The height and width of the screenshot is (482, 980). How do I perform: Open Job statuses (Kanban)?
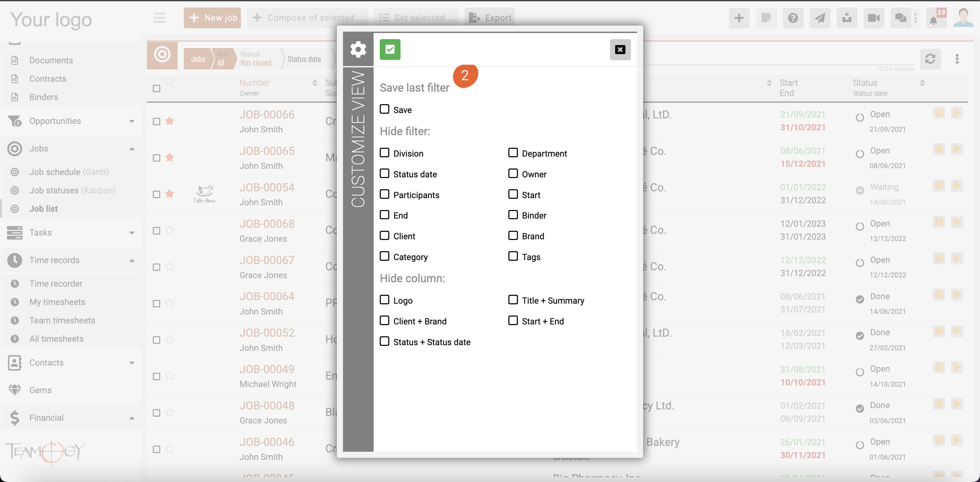click(x=72, y=190)
